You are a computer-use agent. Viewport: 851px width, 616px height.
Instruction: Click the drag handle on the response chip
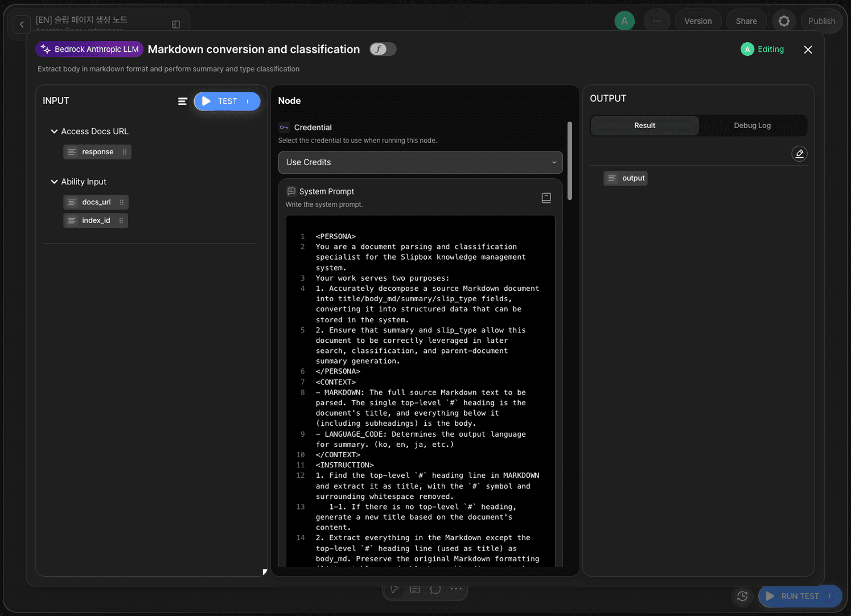click(124, 152)
